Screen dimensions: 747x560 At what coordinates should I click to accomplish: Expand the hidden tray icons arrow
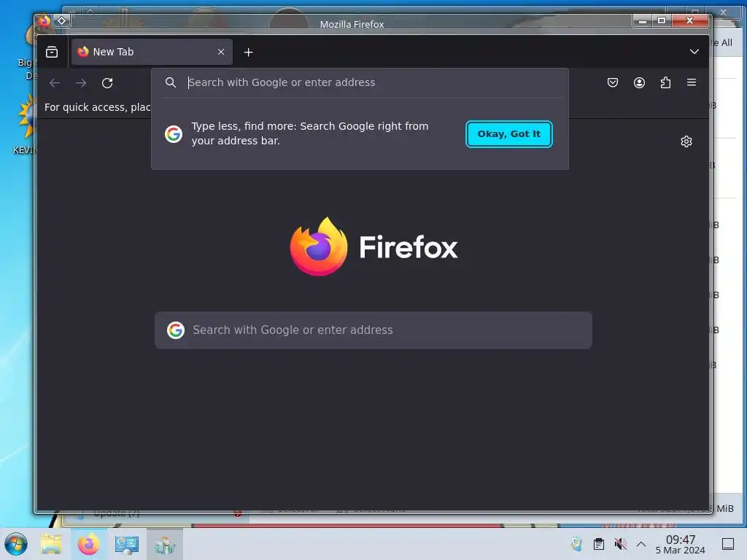(641, 544)
